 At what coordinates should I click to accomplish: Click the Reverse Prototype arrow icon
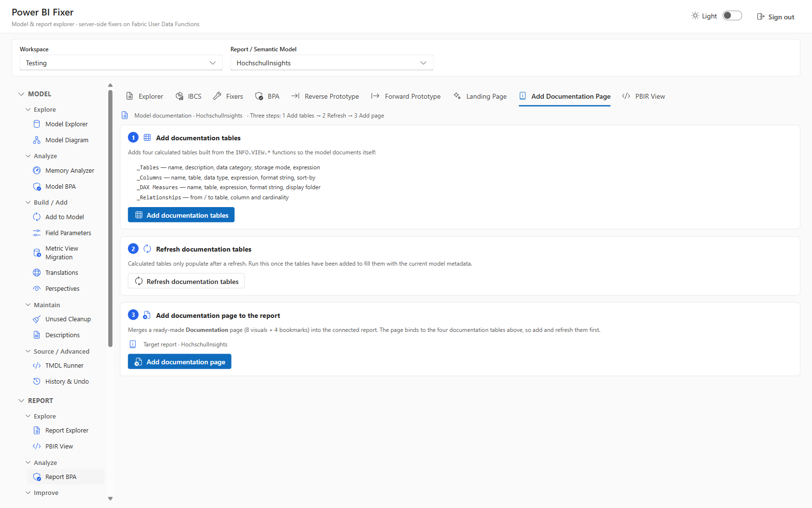[295, 96]
